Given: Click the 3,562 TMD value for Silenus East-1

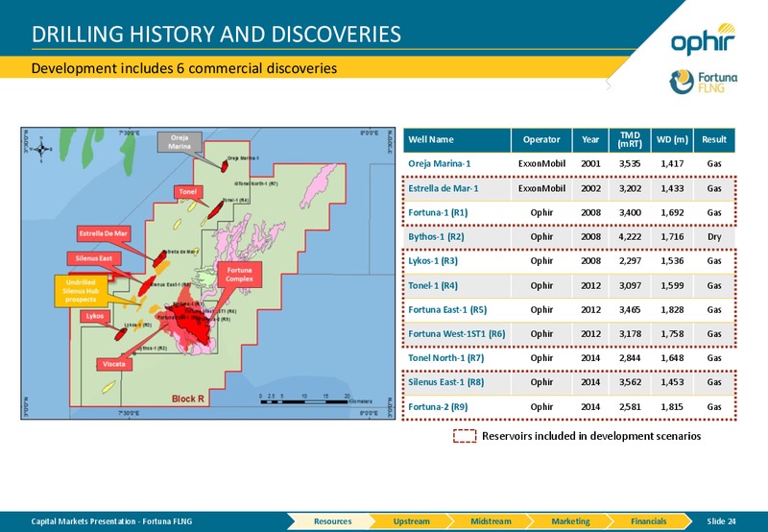Looking at the screenshot, I should [630, 382].
